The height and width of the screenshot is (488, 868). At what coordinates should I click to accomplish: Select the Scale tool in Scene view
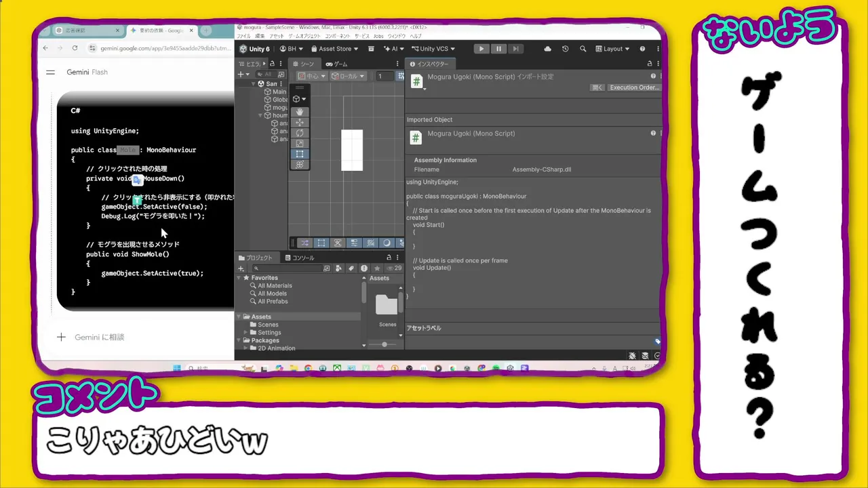pyautogui.click(x=299, y=144)
